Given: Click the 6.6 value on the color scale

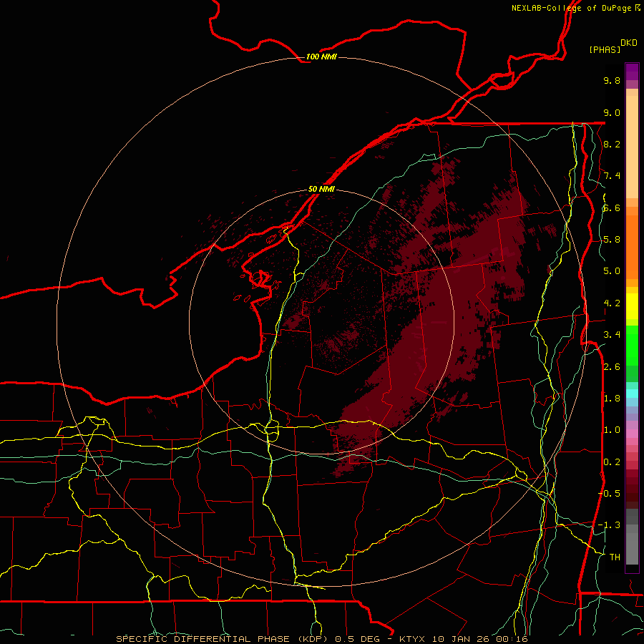Looking at the screenshot, I should [612, 208].
